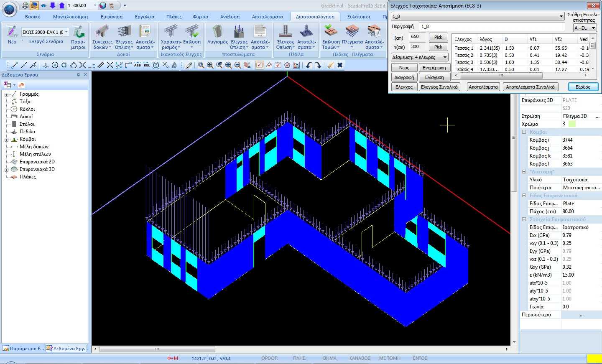Toggle ΜΕ ΤΟΜΗ in status bar
The height and width of the screenshot is (364, 602).
pos(390,358)
